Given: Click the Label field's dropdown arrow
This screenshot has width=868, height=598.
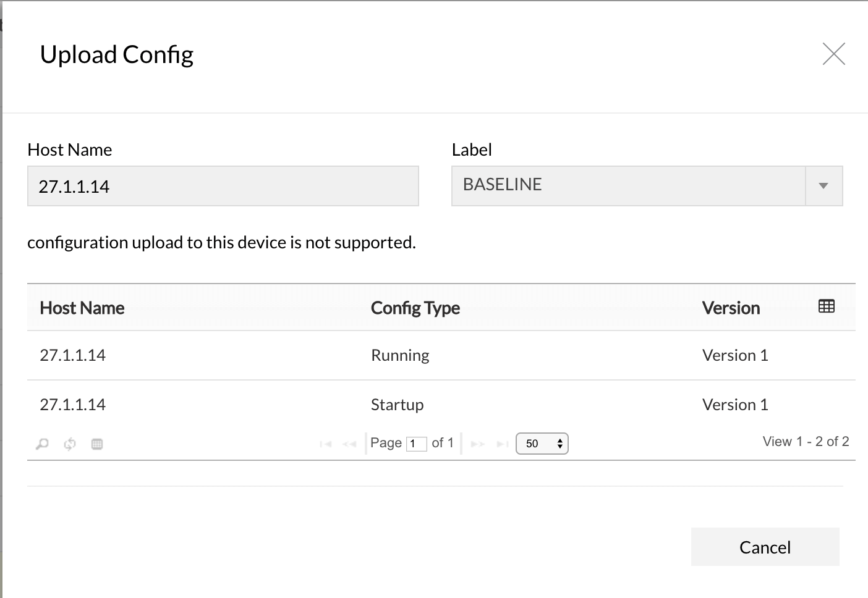Looking at the screenshot, I should tap(823, 185).
